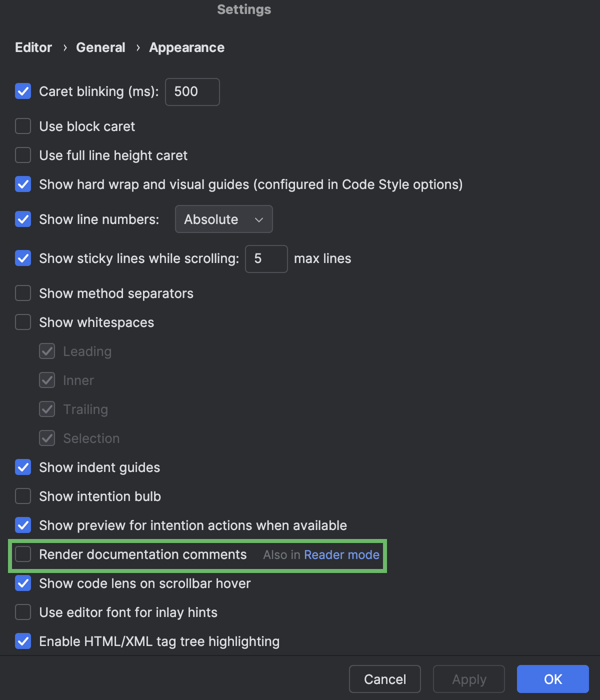
Task: Enable Render documentation comments
Action: coord(23,554)
